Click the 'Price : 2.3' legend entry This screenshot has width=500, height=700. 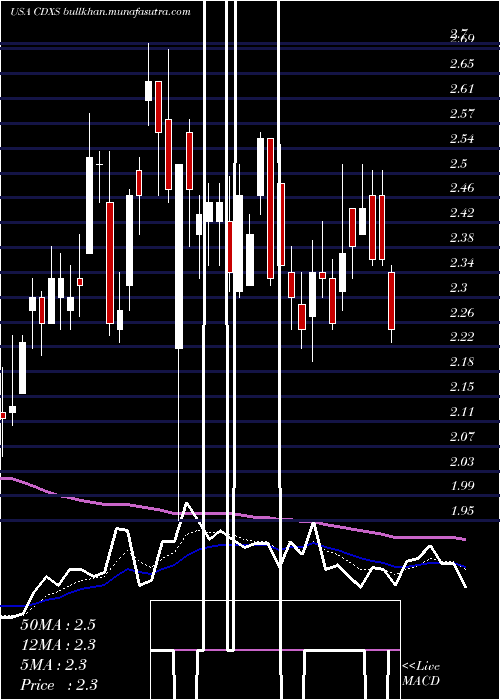[59, 685]
